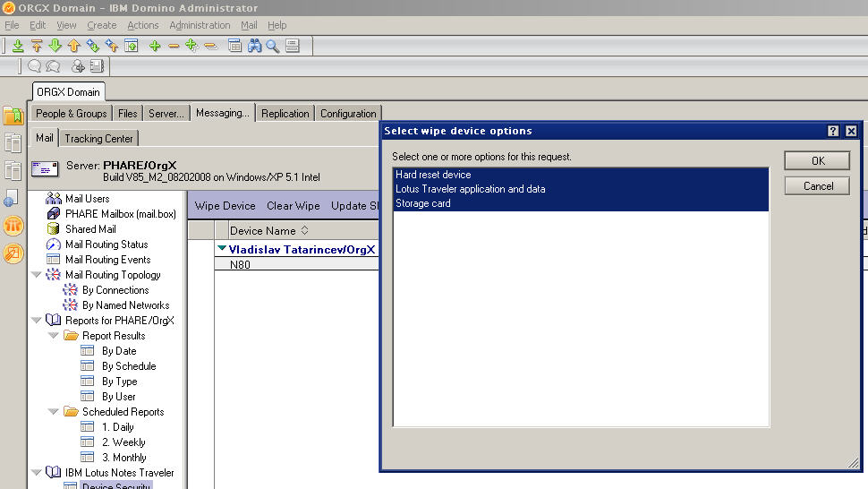
Task: Click window with green up arrow icon
Action: click(x=132, y=46)
